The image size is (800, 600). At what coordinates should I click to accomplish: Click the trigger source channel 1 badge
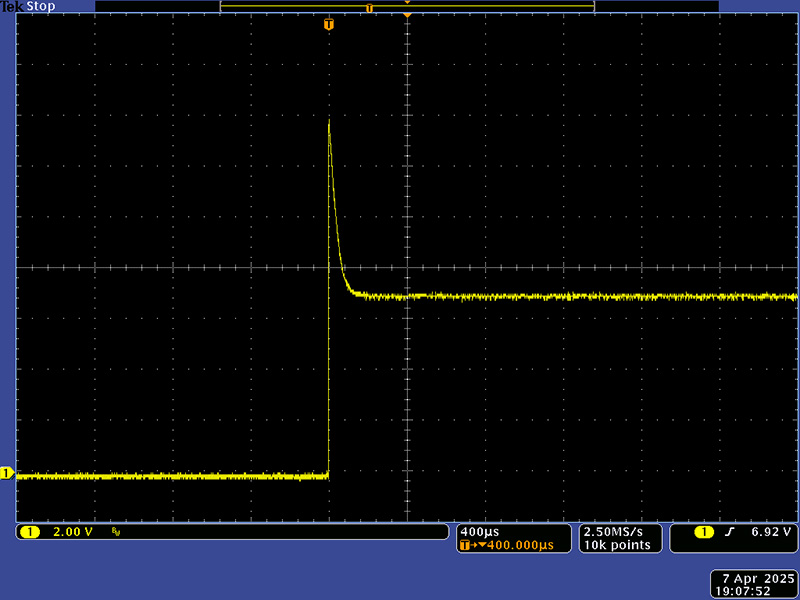(x=704, y=532)
